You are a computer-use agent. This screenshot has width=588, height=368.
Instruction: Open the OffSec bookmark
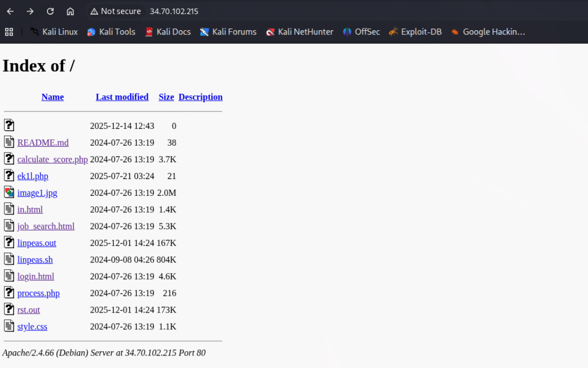(x=361, y=32)
